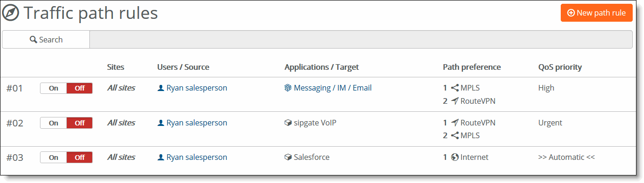Open Ryan salesperson link in rule #02

[197, 123]
